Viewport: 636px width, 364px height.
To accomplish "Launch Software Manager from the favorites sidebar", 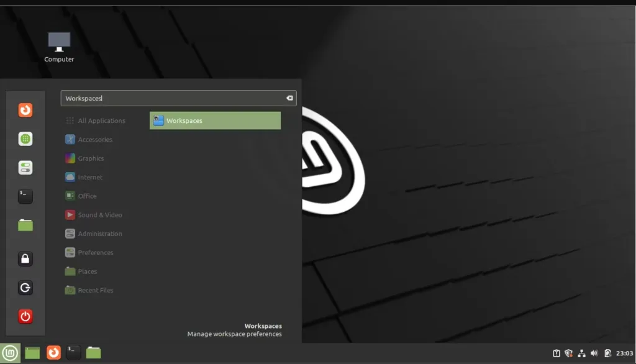I will click(x=25, y=139).
